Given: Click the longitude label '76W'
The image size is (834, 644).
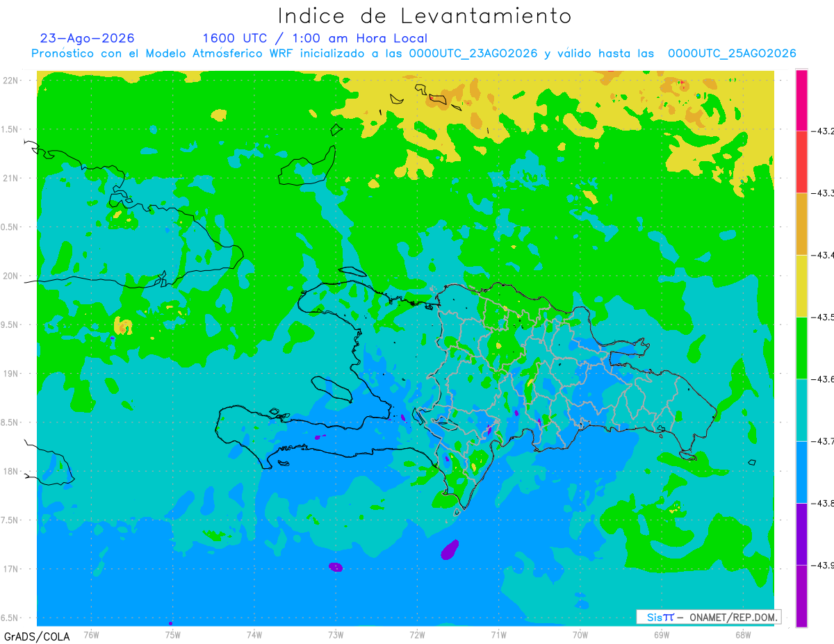Looking at the screenshot, I should point(91,635).
